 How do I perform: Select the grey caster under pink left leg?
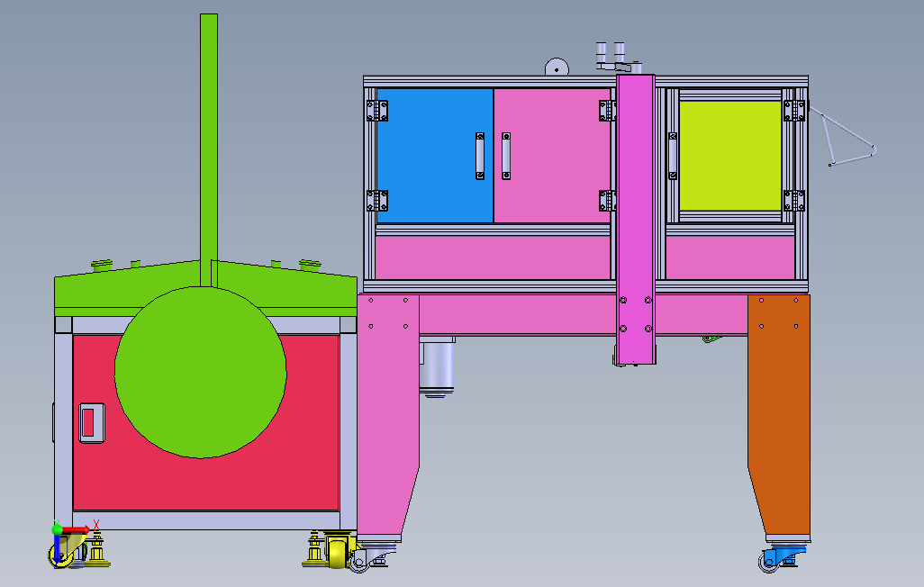point(371,557)
